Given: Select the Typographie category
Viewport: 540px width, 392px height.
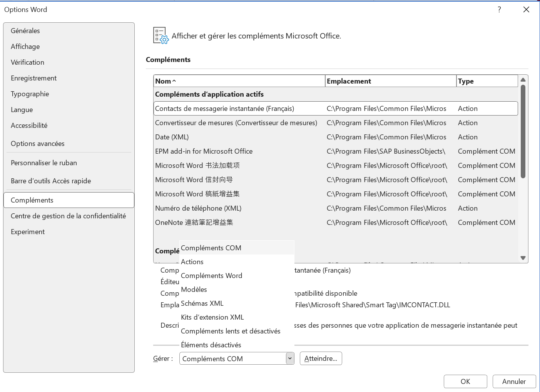Looking at the screenshot, I should pos(69,94).
